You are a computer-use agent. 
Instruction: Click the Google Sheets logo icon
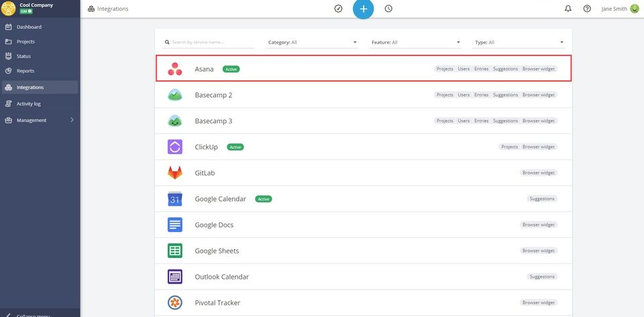(175, 251)
